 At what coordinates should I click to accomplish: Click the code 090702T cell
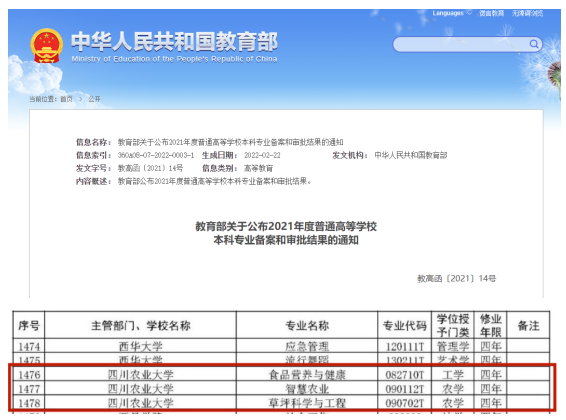click(x=405, y=403)
